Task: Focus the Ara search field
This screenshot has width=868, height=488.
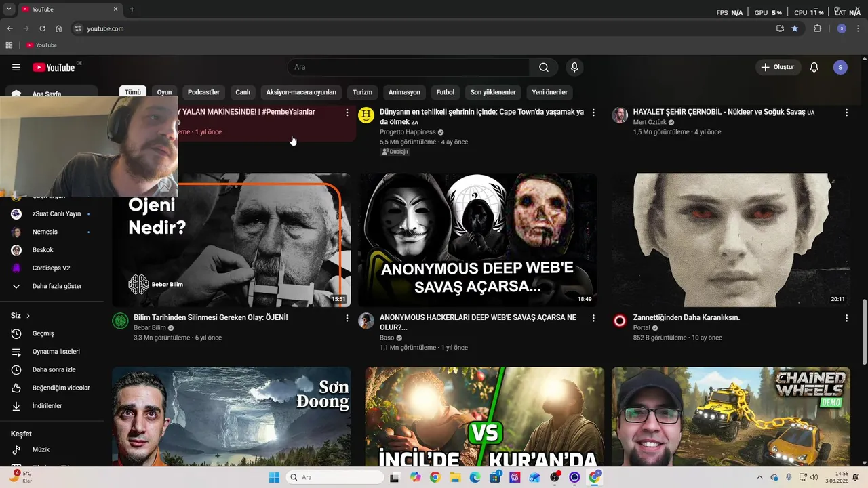Action: pyautogui.click(x=409, y=67)
